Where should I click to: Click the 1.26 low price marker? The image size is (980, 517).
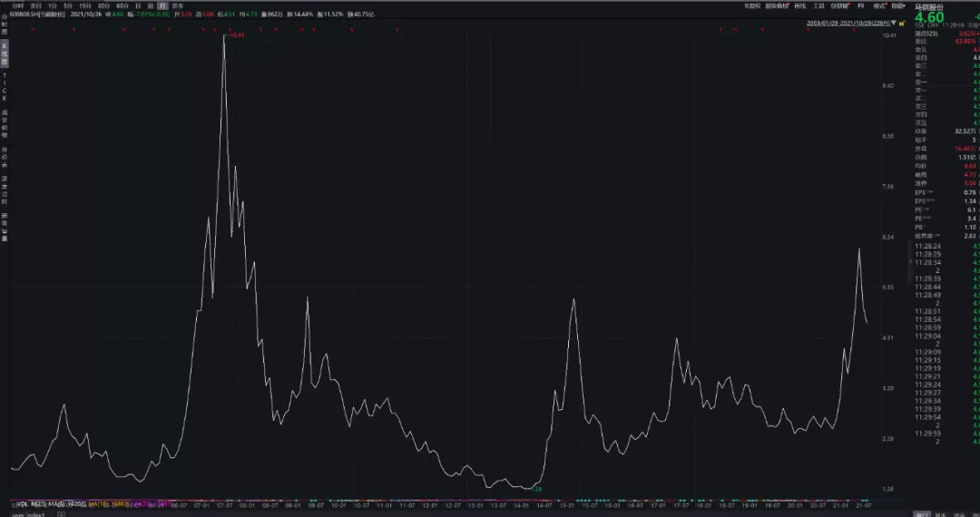tap(536, 489)
